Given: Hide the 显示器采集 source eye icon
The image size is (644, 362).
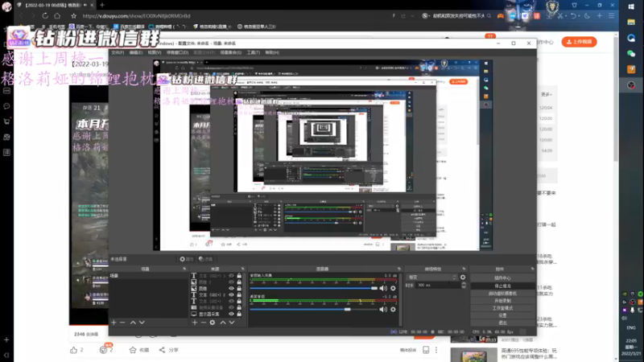Looking at the screenshot, I should (231, 314).
